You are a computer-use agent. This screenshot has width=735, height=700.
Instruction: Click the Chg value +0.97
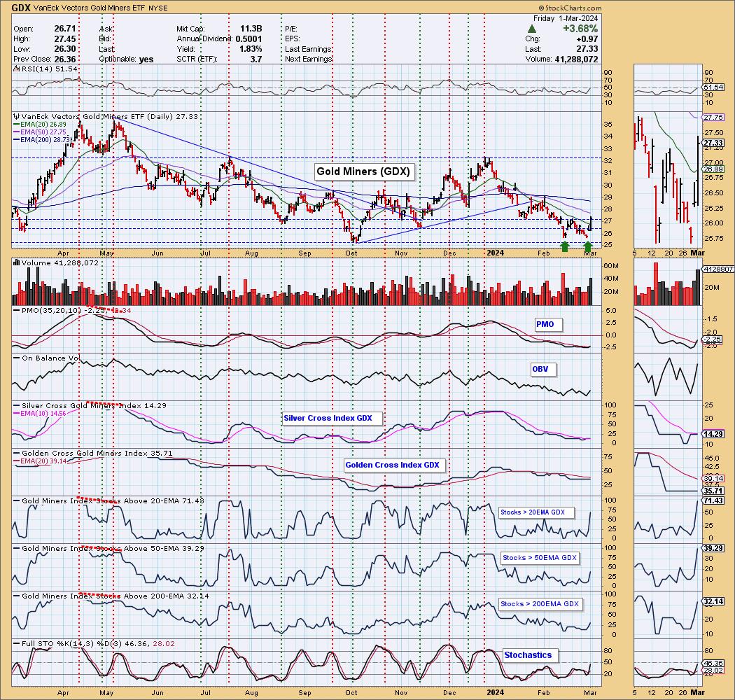(x=588, y=39)
